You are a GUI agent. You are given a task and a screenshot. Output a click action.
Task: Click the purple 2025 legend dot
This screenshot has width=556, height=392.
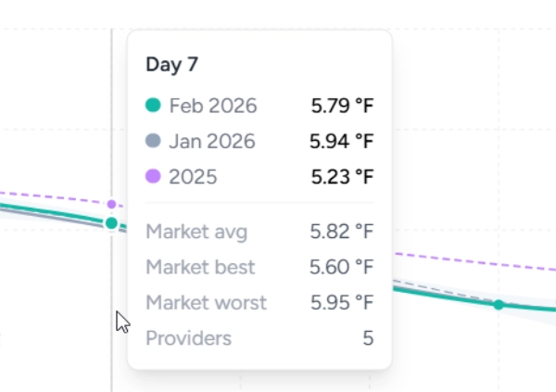click(x=154, y=176)
